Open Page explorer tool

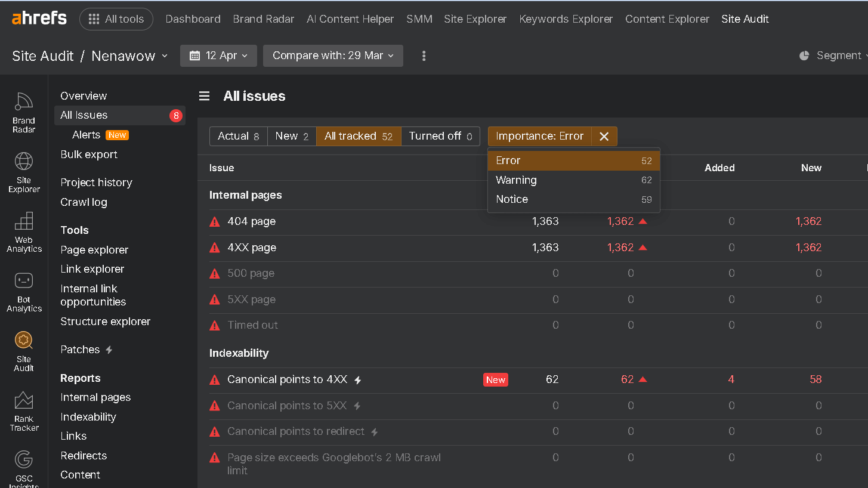(94, 250)
